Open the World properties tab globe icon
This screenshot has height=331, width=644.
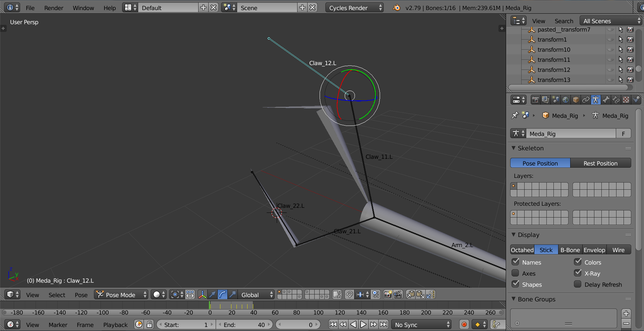[x=566, y=100]
